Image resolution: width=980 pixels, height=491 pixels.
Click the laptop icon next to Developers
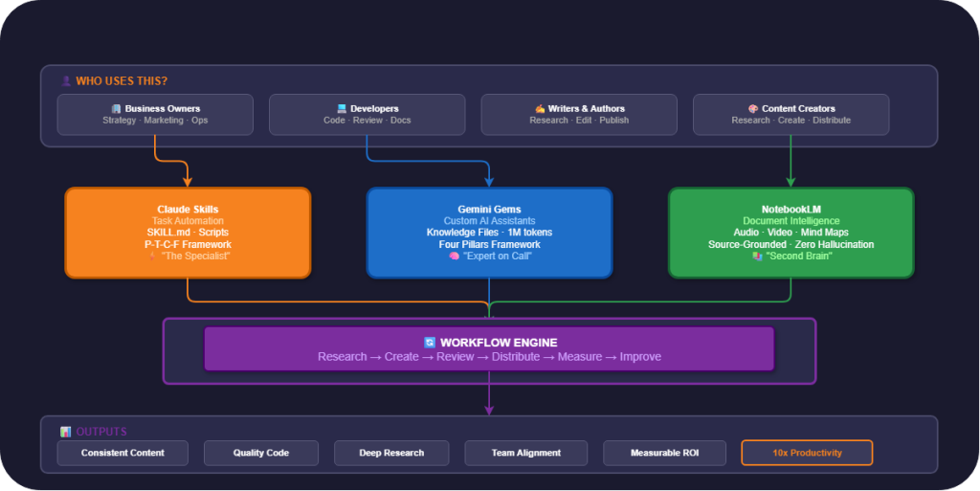tap(342, 109)
